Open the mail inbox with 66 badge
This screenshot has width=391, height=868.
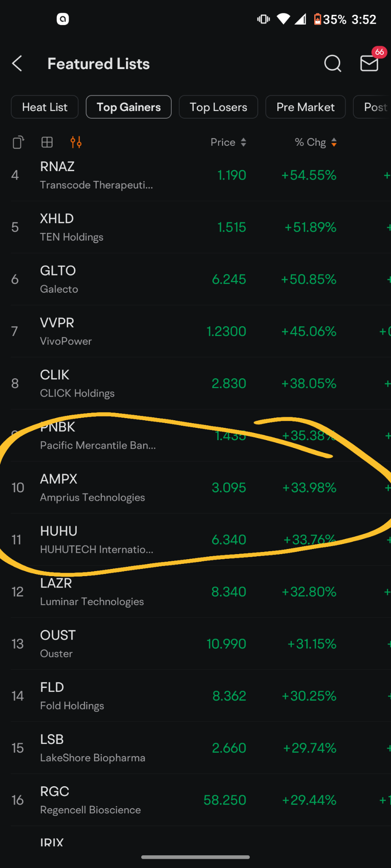(x=369, y=63)
